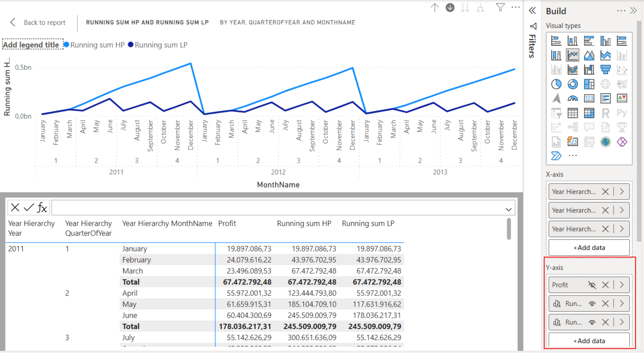Switch to the gauge visual
The width and height of the screenshot is (644, 353).
click(x=572, y=98)
